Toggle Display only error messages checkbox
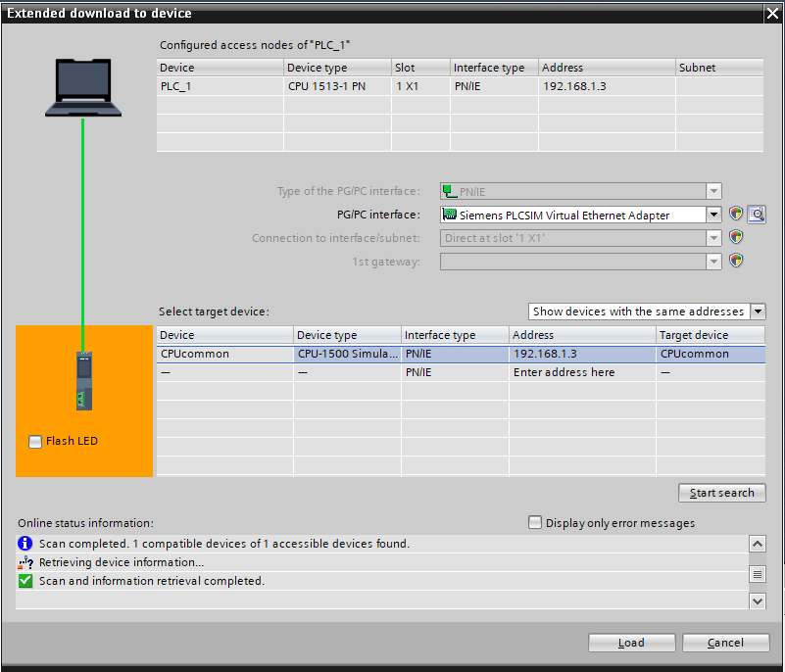This screenshot has height=672, width=785. coord(535,522)
